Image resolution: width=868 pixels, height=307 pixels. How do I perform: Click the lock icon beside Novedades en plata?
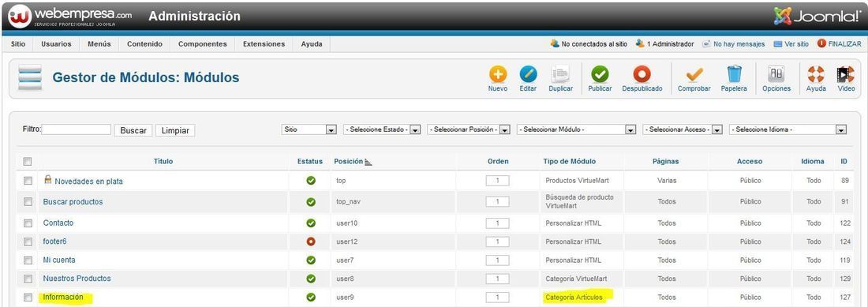coord(47,179)
